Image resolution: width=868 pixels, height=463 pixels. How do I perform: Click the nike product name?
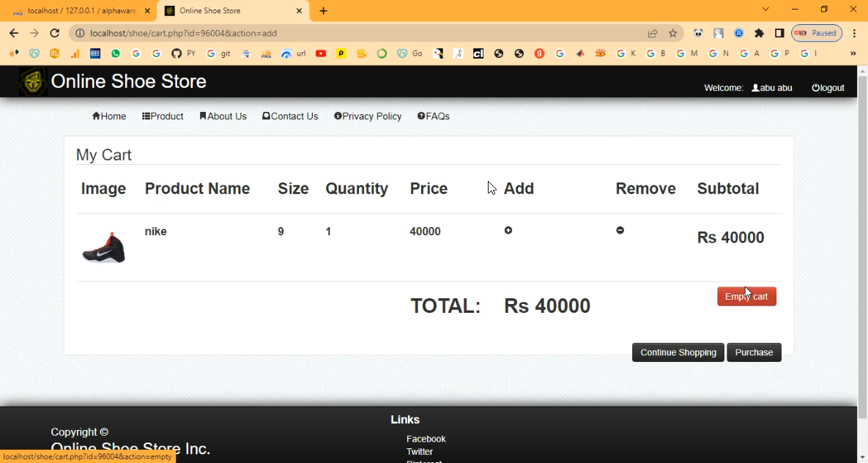click(155, 231)
